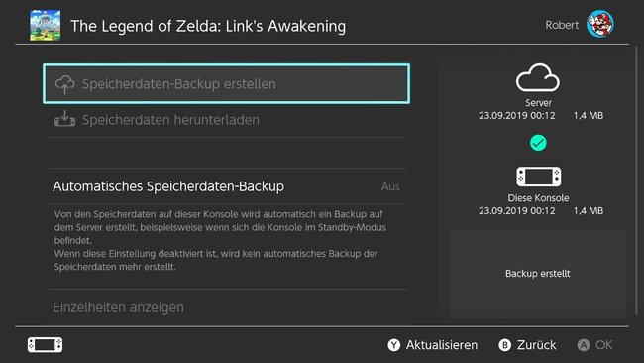The image size is (644, 363).
Task: Click the download tray icon beside Speicherdaten herunterladen
Action: click(x=64, y=119)
